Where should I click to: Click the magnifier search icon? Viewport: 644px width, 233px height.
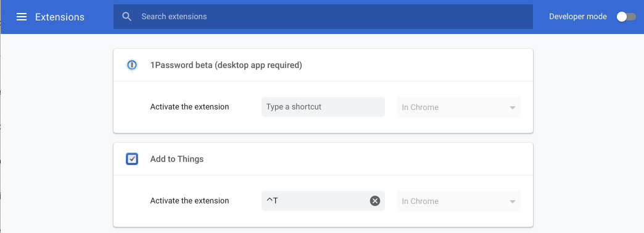click(x=127, y=17)
